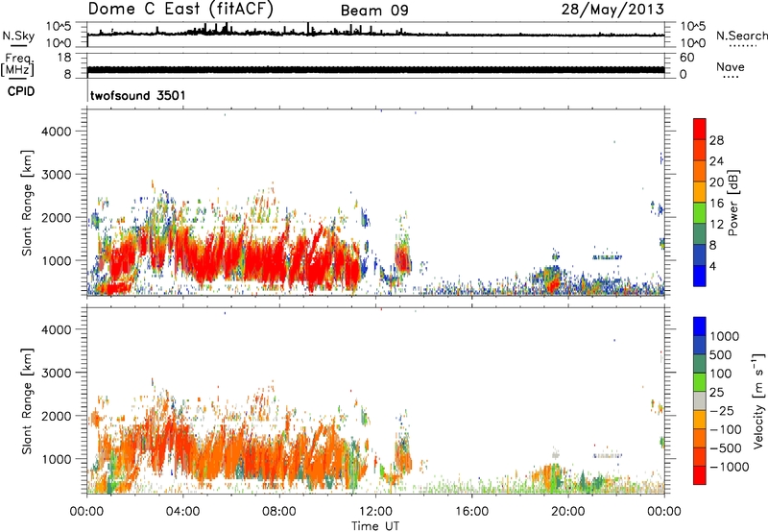Screen dimensions: 768x532
Task: Click the '20:00' time tick label
Action: point(567,512)
